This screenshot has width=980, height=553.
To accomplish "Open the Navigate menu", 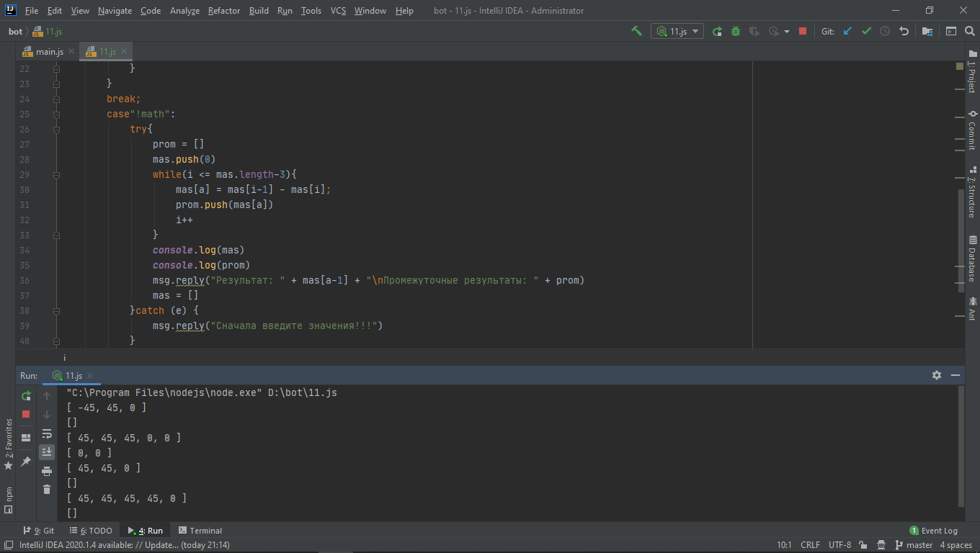I will click(115, 11).
